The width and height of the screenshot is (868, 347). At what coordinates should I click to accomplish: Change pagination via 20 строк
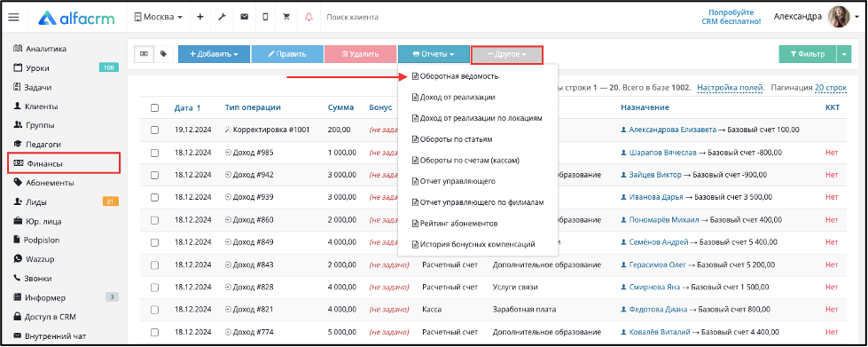tap(831, 88)
